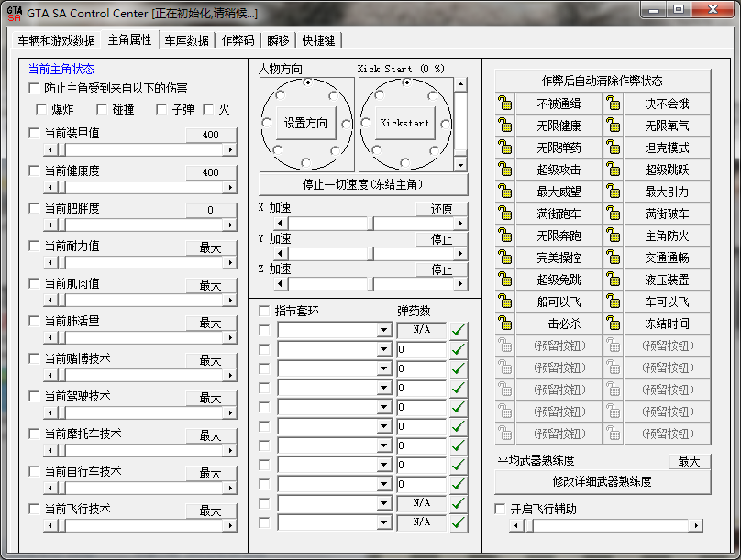Open the 快捷键 tab
This screenshot has height=560, width=741.
click(x=318, y=40)
